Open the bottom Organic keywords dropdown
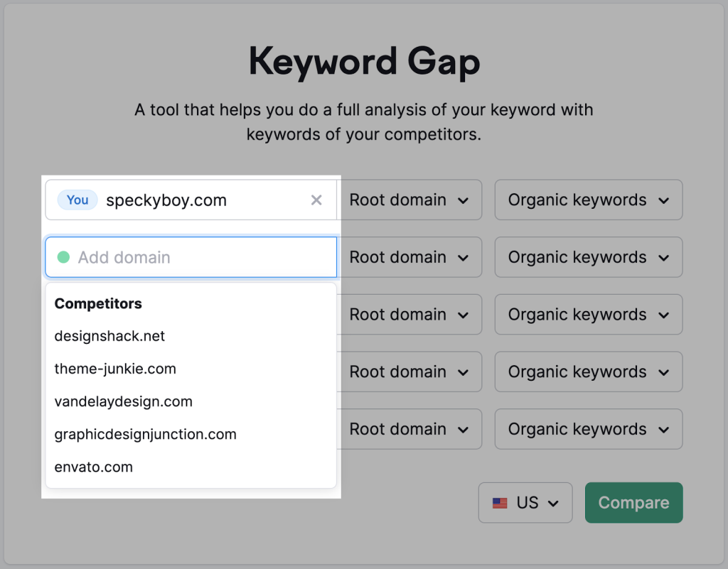This screenshot has width=728, height=569. click(x=588, y=429)
